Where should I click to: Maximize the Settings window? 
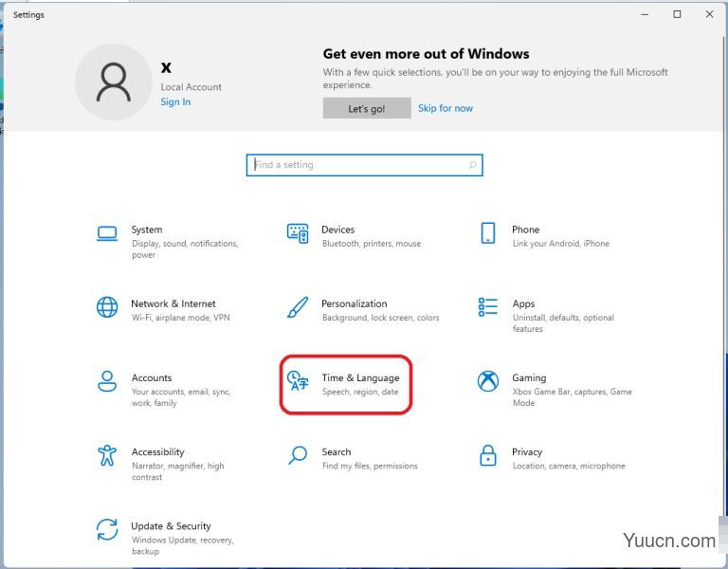point(677,14)
